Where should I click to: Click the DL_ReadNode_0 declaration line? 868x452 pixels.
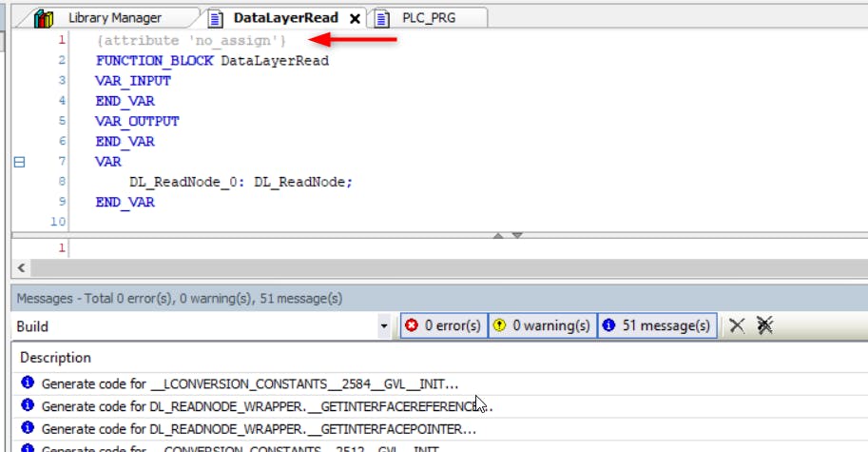(x=241, y=182)
